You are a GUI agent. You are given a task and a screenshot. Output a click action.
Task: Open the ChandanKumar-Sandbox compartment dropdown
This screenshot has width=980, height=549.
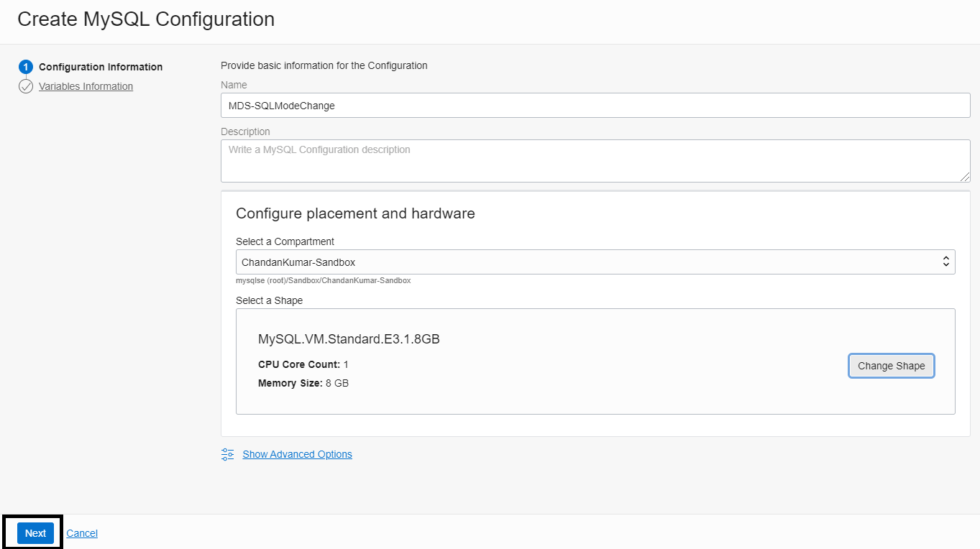pyautogui.click(x=595, y=262)
